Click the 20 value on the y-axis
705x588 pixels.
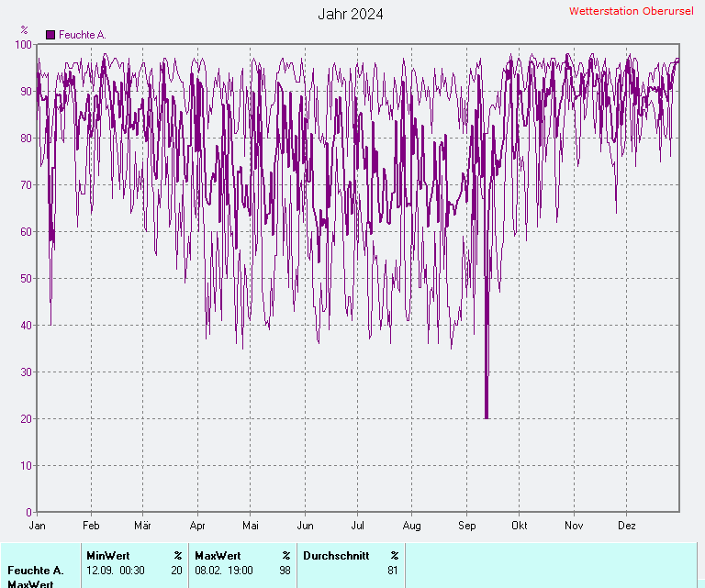[x=26, y=418]
